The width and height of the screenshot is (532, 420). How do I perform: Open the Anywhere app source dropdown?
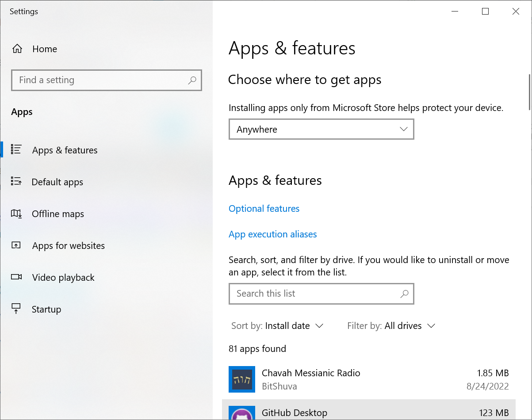pyautogui.click(x=321, y=129)
